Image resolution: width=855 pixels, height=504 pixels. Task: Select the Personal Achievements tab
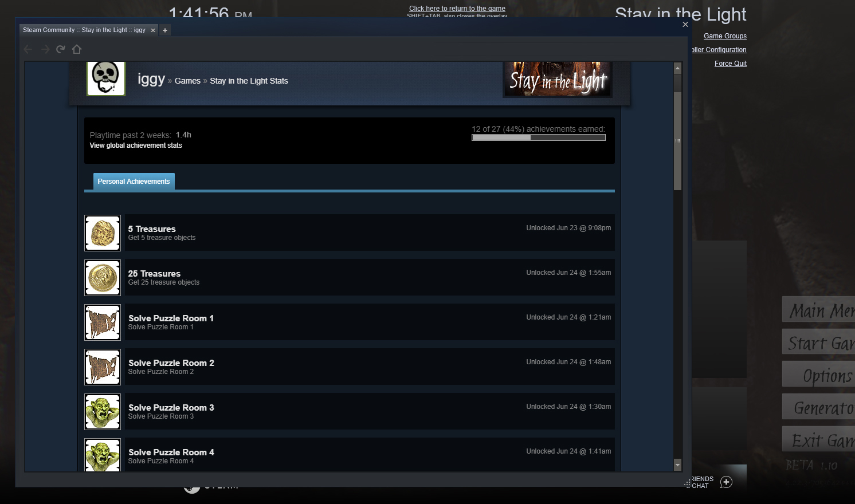coord(134,182)
